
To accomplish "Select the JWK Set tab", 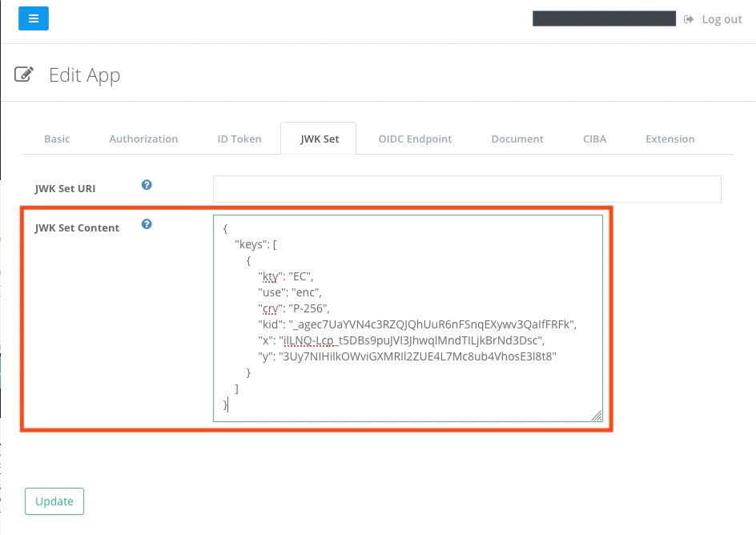I will point(318,139).
